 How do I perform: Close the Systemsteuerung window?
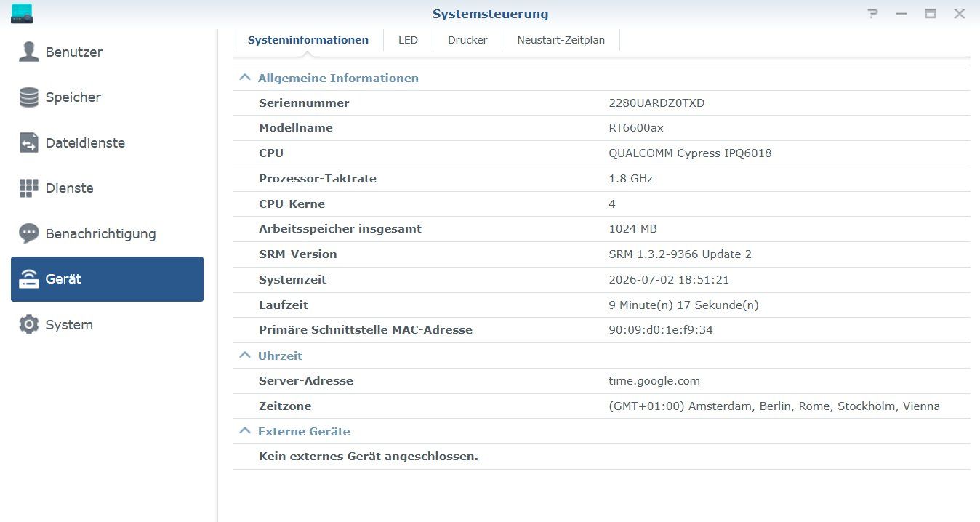point(960,14)
